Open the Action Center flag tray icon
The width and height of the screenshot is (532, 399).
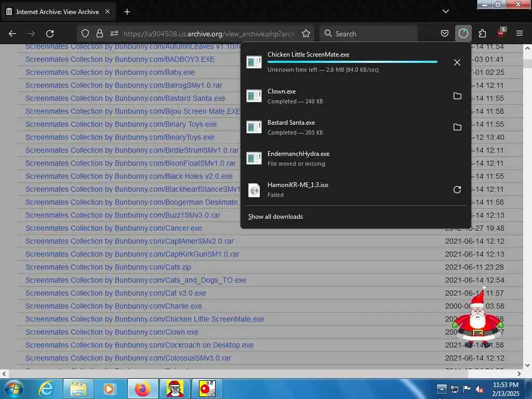(467, 389)
